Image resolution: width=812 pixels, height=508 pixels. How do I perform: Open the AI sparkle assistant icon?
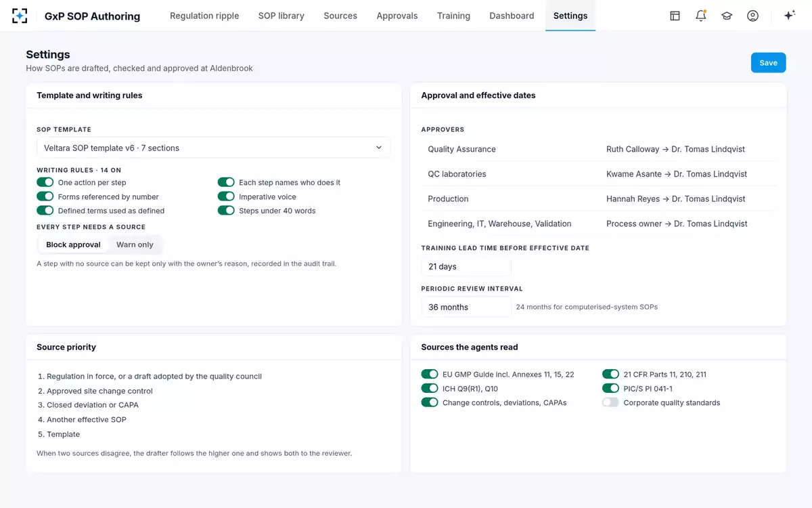pos(789,16)
